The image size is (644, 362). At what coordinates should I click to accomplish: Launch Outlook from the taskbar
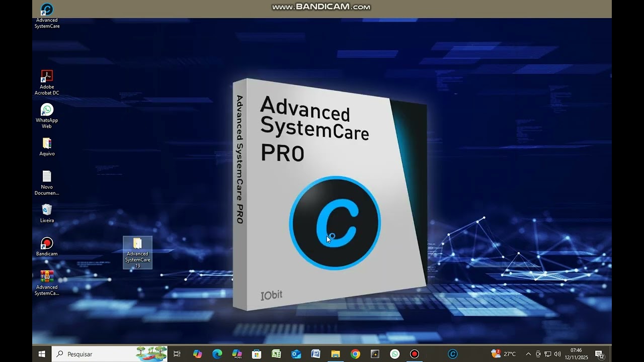296,354
